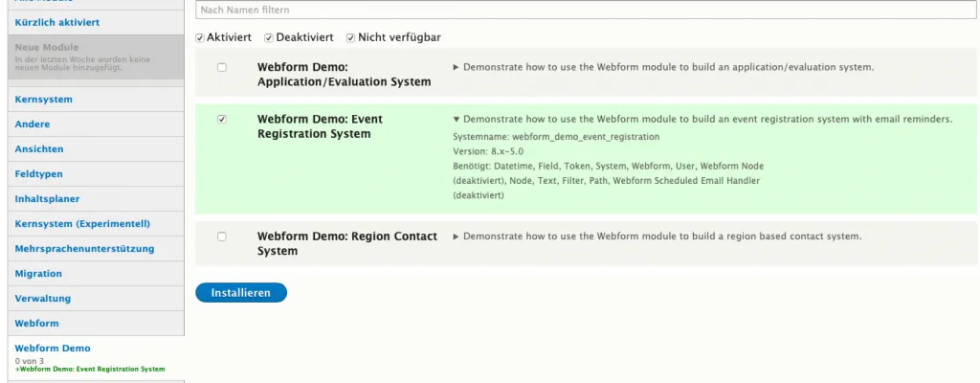Open the Inhaltsplaner sidebar tab

pyautogui.click(x=96, y=199)
